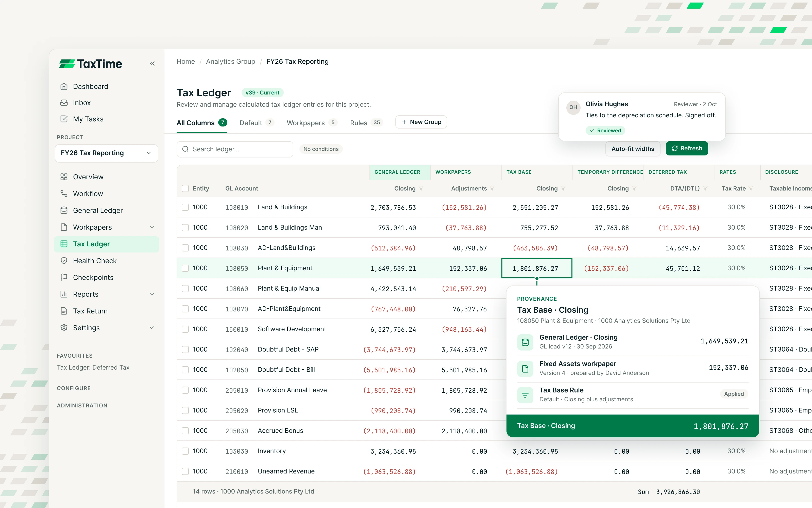Click the Checkpoints flag icon

coord(64,278)
